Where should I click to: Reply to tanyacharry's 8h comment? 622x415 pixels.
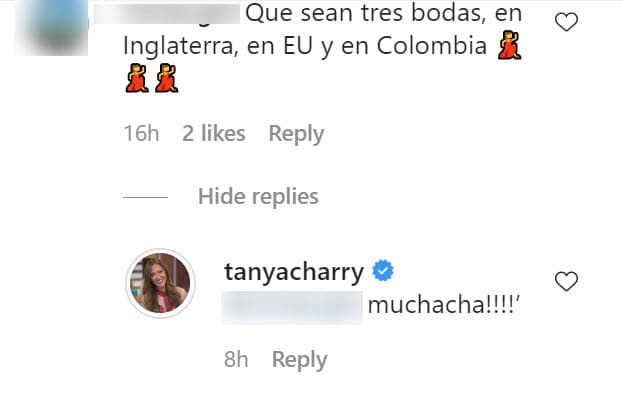pyautogui.click(x=299, y=360)
